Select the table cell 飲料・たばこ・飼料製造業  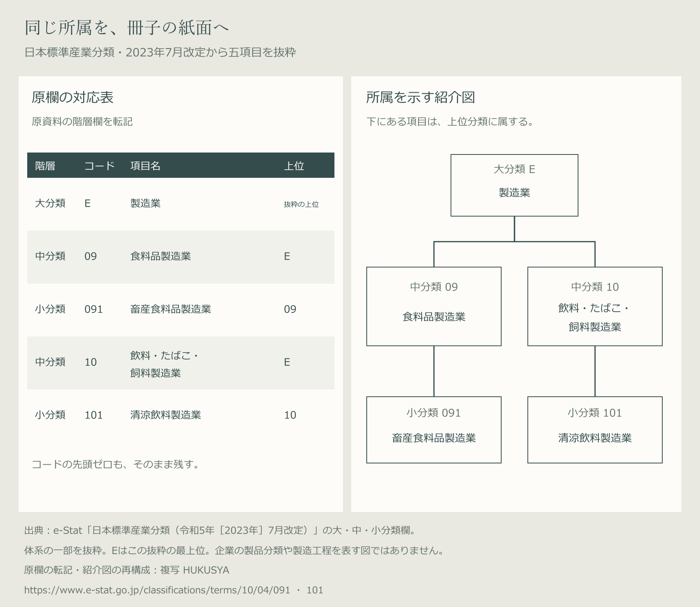[164, 364]
